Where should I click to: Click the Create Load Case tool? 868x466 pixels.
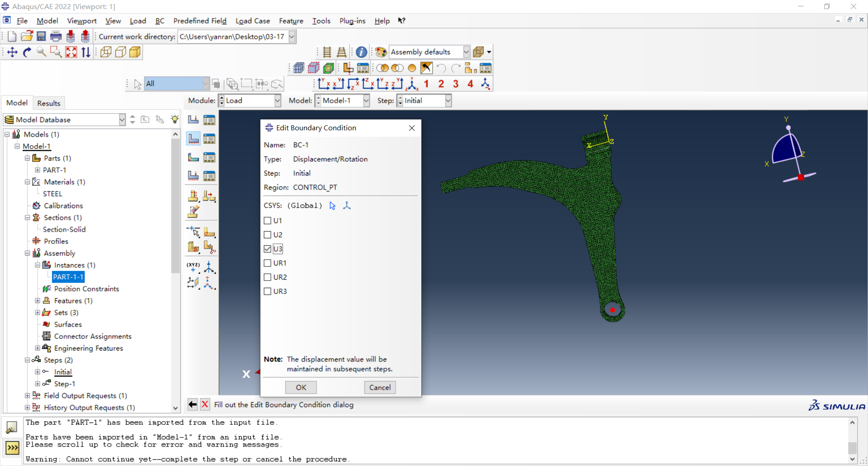(193, 176)
